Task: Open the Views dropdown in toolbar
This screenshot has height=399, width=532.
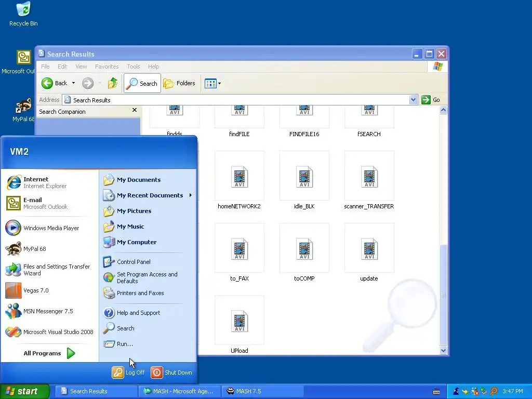Action: point(220,84)
